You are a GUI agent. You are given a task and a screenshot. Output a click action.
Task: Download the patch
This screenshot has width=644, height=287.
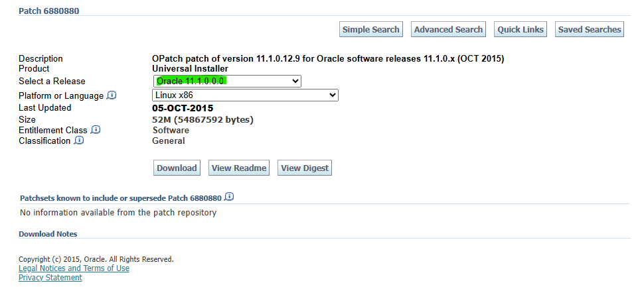(x=177, y=168)
